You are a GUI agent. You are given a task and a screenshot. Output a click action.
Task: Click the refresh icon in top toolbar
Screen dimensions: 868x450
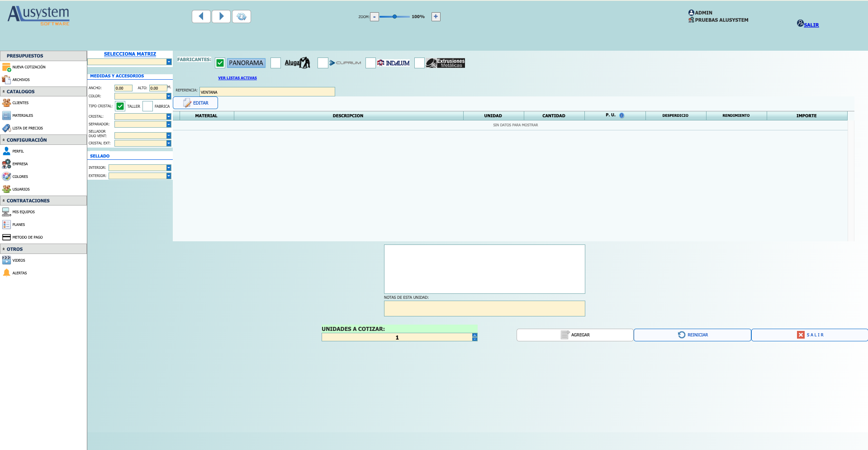242,16
